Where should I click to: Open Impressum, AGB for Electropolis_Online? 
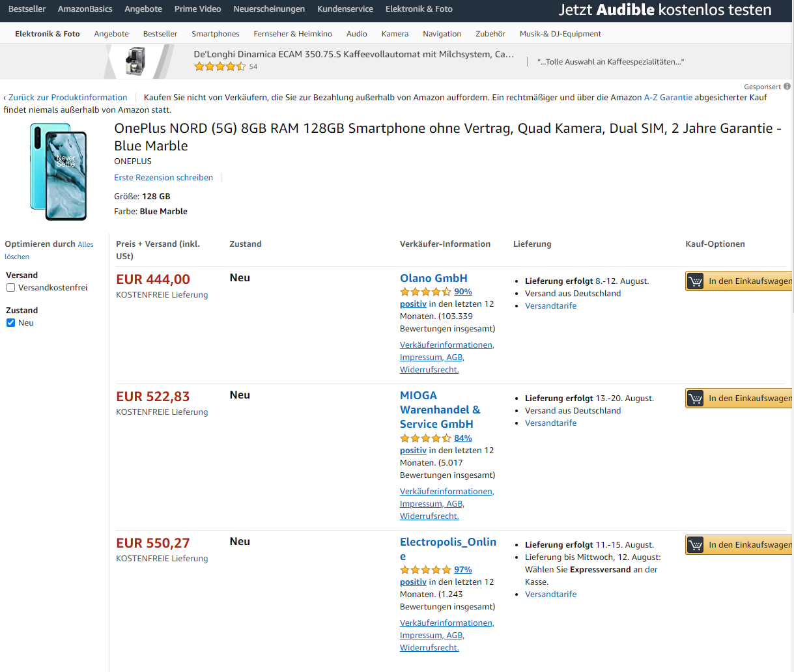coord(432,636)
